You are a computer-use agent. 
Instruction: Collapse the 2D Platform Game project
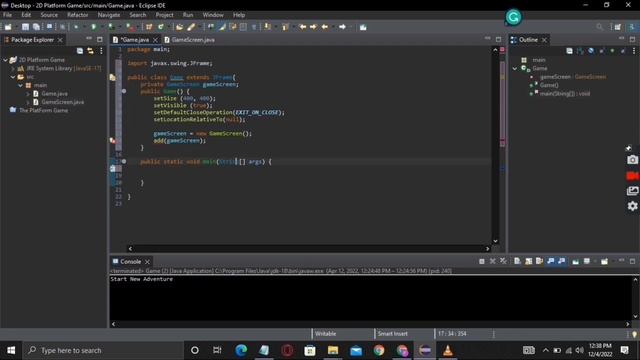pyautogui.click(x=5, y=60)
